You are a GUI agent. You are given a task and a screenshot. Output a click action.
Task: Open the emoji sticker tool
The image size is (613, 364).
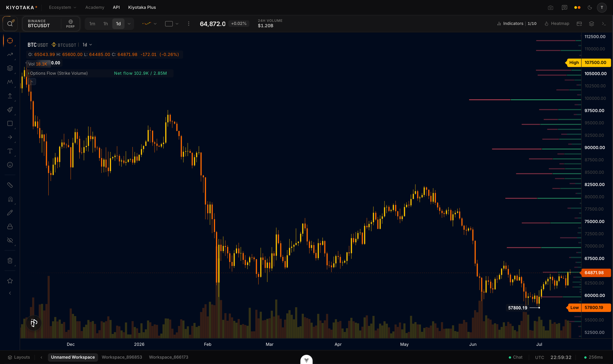10,165
